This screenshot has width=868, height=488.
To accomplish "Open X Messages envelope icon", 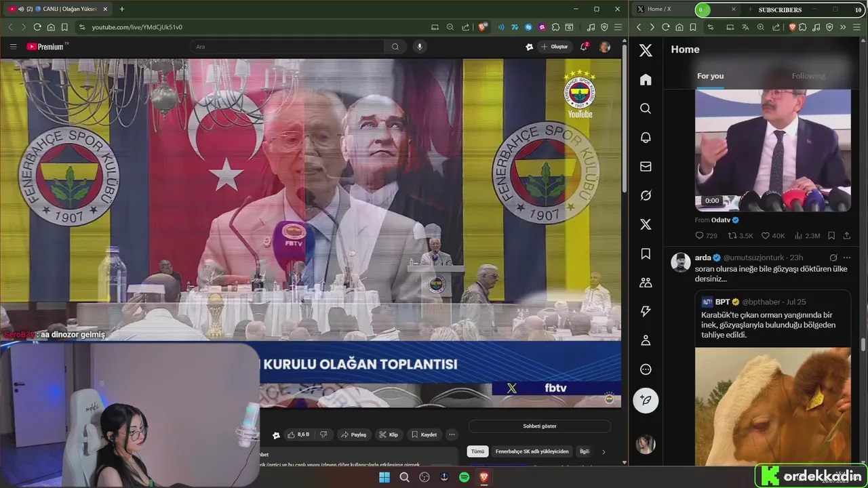I will 646,167.
